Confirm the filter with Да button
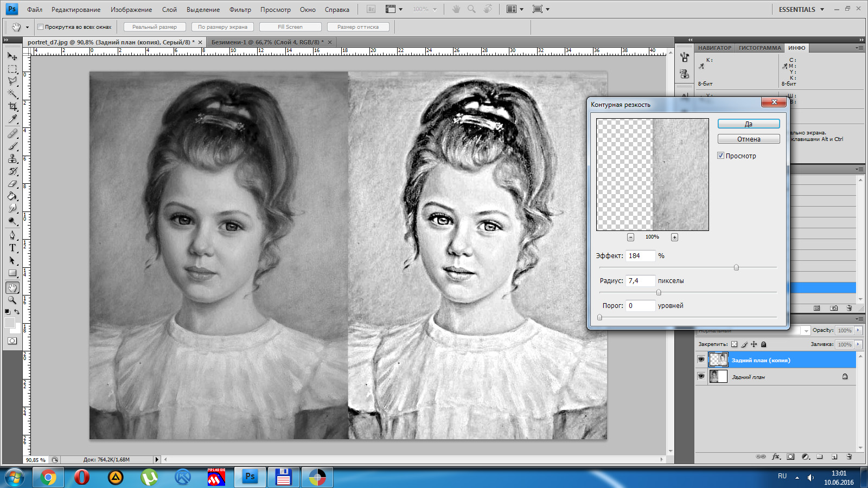The width and height of the screenshot is (868, 488). tap(749, 124)
